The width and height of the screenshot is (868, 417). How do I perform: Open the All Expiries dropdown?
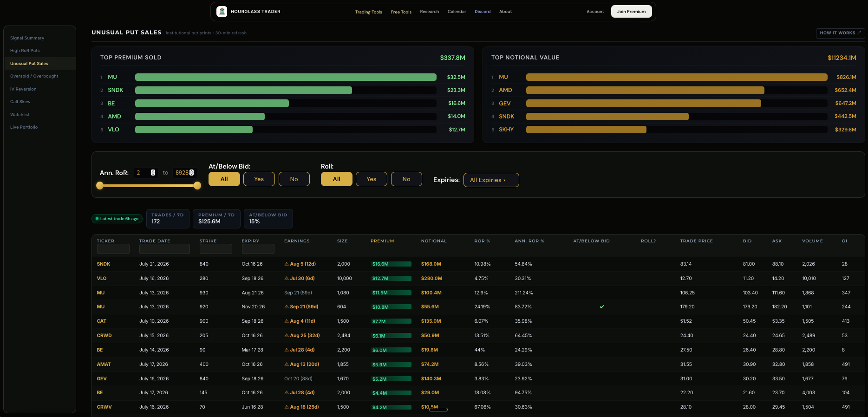[491, 180]
